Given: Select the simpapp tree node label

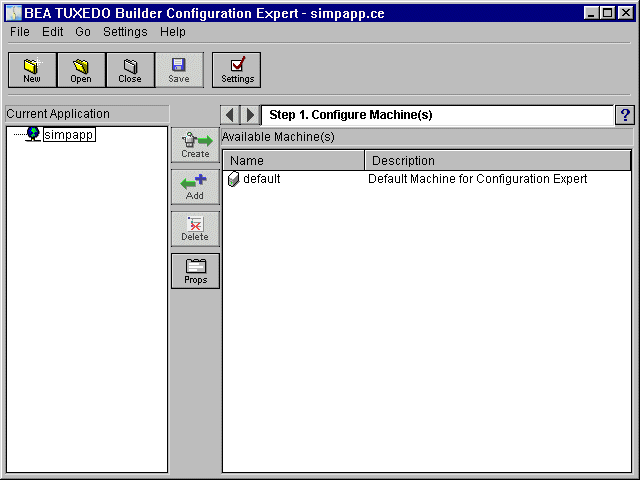Looking at the screenshot, I should (69, 134).
